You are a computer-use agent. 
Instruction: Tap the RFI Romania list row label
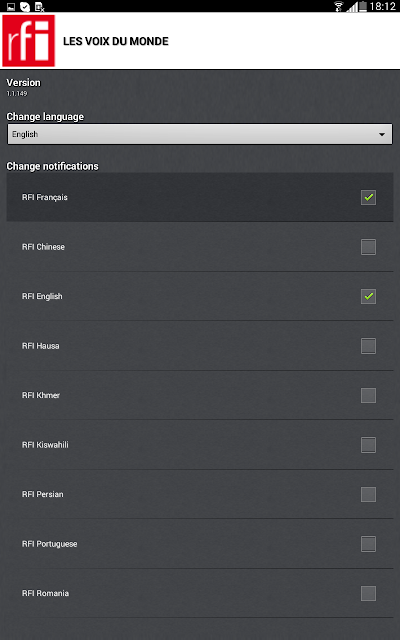click(x=45, y=593)
